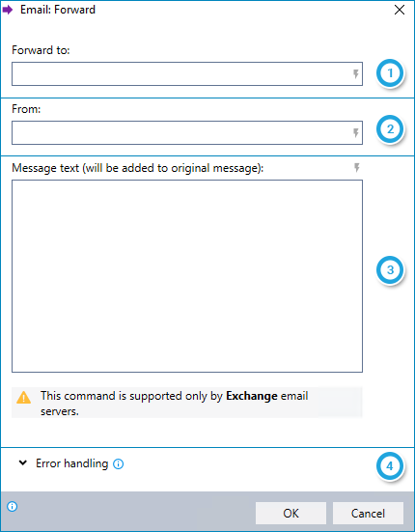Click the numbered callout 2 badge
The image size is (415, 532).
390,129
